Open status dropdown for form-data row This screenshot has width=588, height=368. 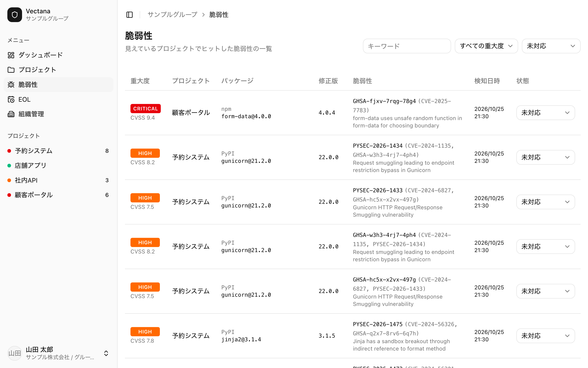546,113
